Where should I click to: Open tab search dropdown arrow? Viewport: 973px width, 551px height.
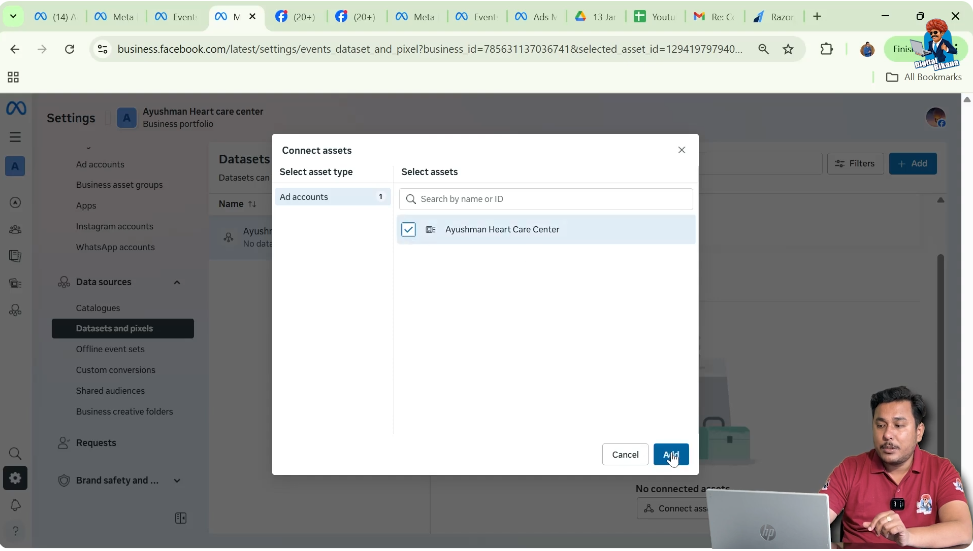point(12,17)
